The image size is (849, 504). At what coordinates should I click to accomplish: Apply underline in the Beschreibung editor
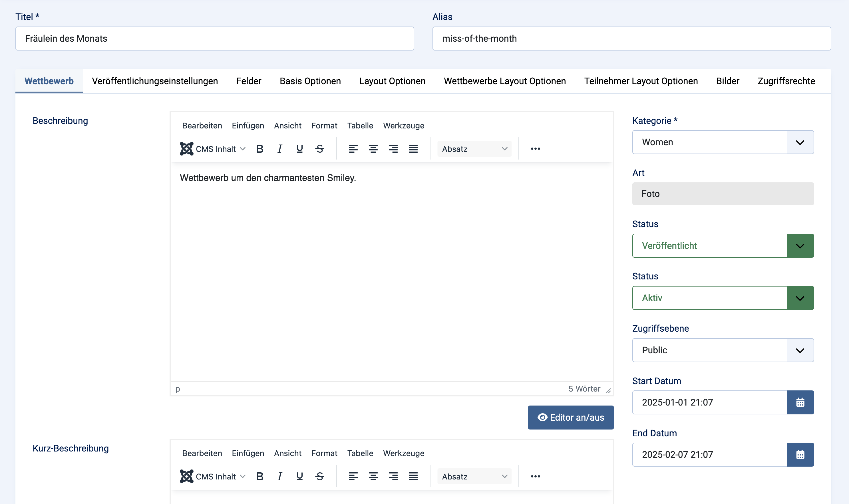299,149
